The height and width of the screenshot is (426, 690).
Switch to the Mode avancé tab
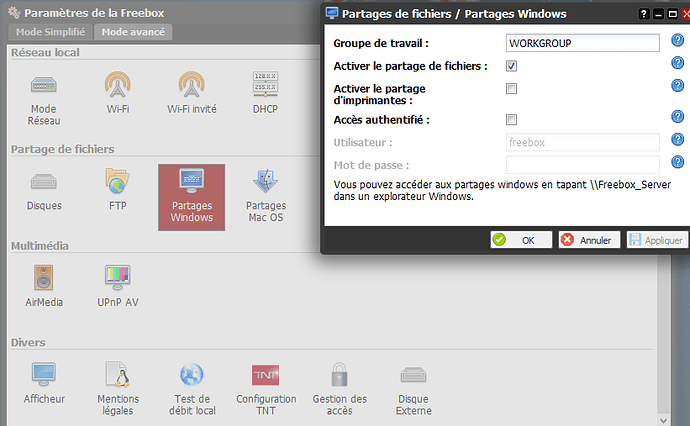[133, 32]
